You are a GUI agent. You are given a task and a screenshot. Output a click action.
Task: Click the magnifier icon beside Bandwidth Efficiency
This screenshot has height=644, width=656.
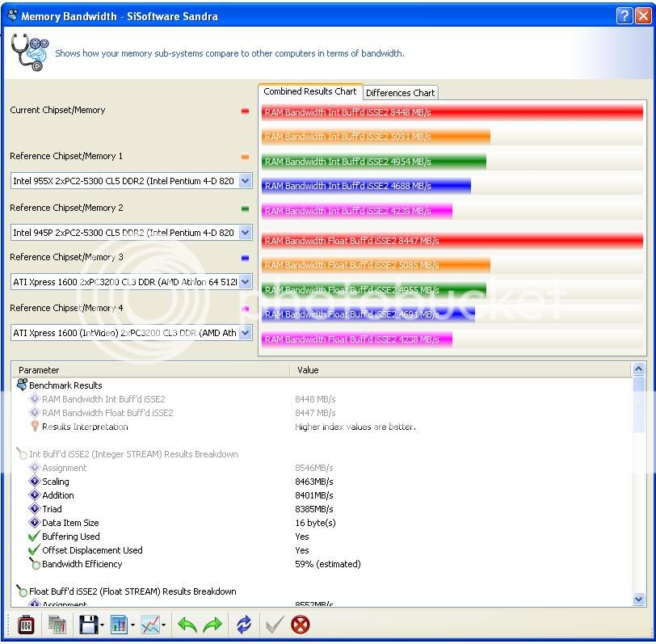point(35,564)
